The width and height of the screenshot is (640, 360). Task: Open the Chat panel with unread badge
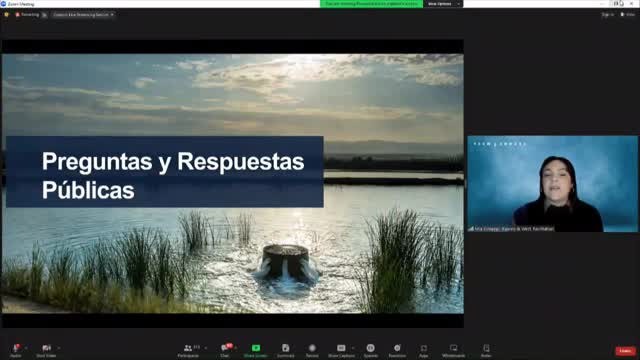(225, 350)
